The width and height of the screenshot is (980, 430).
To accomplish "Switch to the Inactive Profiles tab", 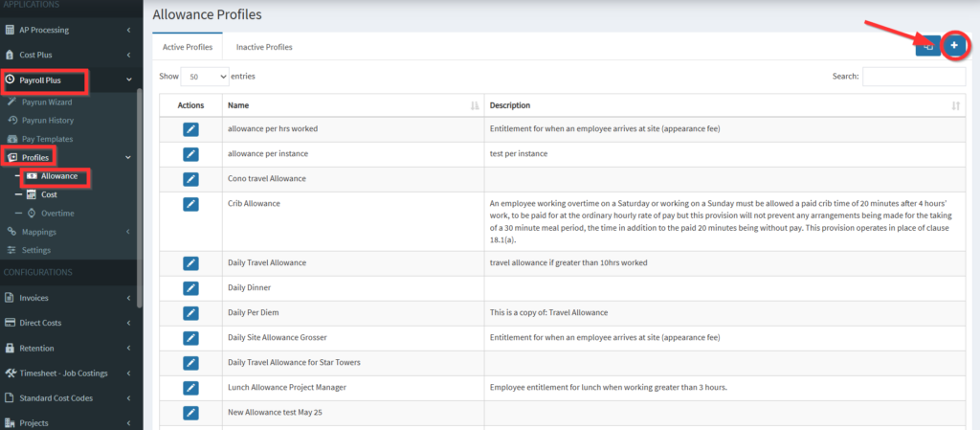I will point(264,47).
